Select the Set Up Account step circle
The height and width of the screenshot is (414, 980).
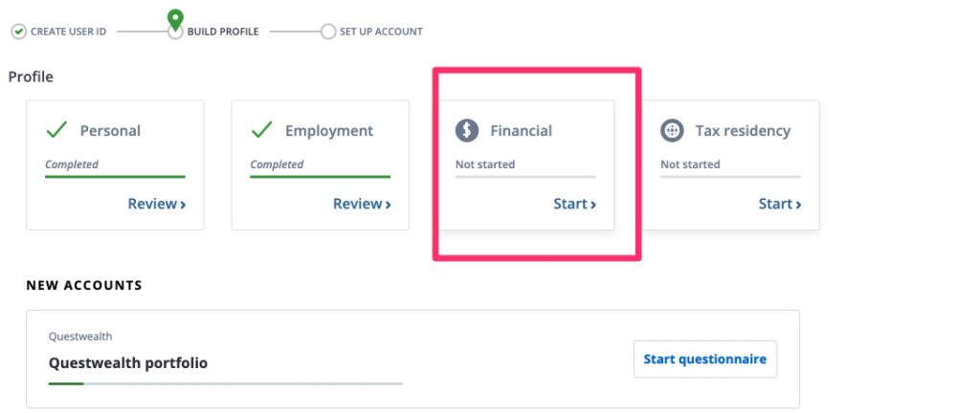(x=328, y=32)
